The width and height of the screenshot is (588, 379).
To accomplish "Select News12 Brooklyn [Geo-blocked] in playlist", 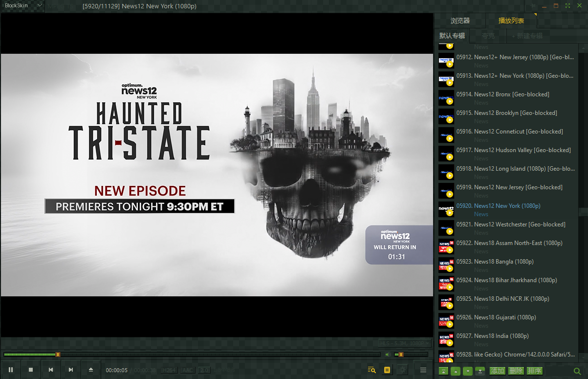I will click(508, 117).
